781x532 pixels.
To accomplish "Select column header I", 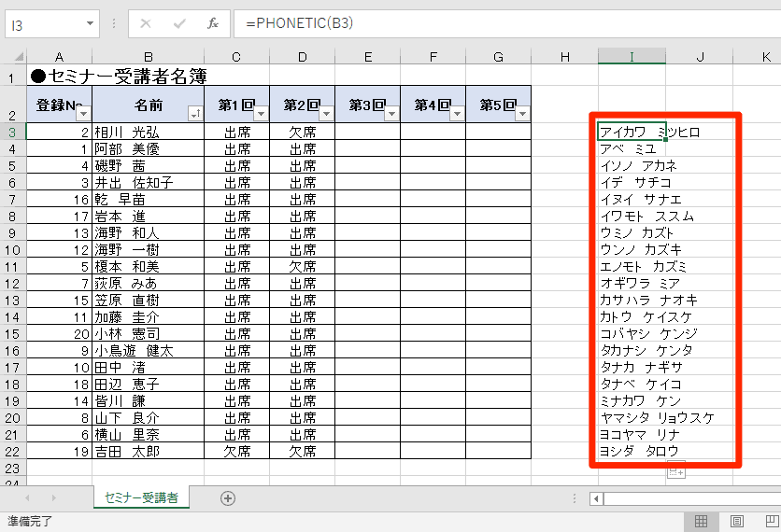I will click(x=632, y=58).
